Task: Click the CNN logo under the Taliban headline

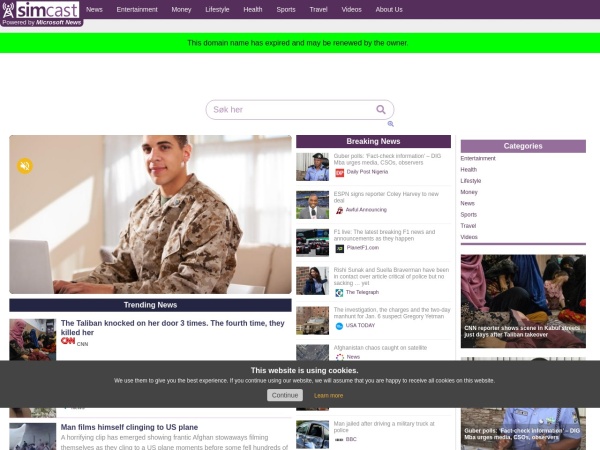Action: (x=68, y=341)
